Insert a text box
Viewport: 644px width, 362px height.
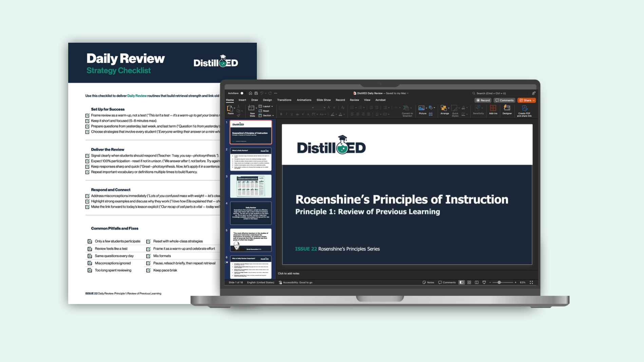click(431, 114)
